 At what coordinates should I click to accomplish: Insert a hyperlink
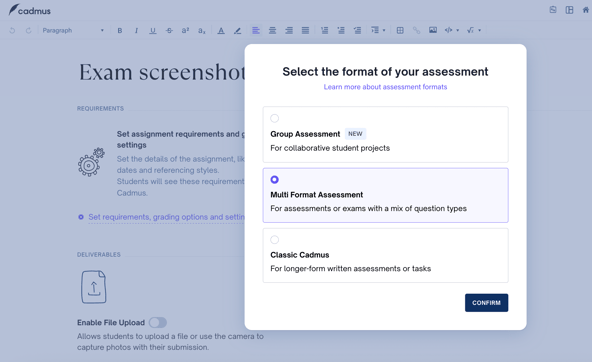416,30
